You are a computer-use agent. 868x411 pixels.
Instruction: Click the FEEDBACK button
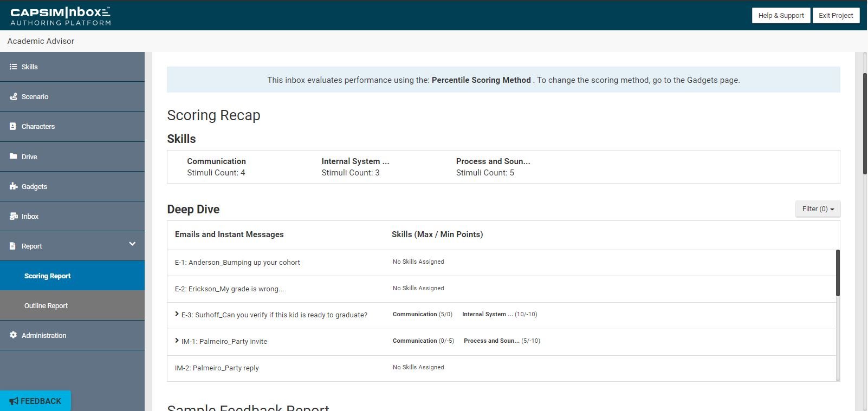click(35, 401)
